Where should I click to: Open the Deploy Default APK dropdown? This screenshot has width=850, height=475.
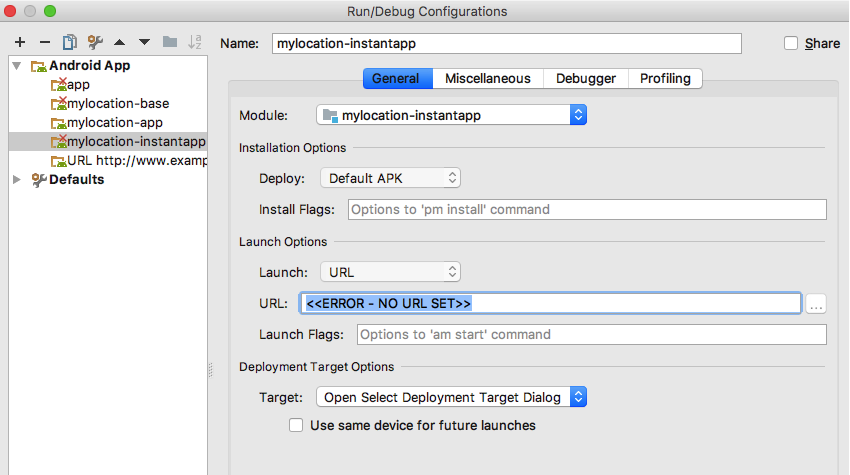(x=390, y=178)
